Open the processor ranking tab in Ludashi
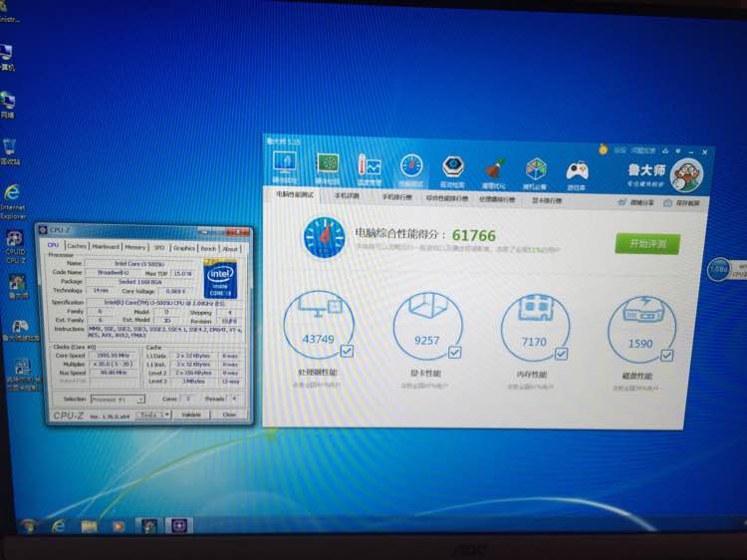 pyautogui.click(x=497, y=199)
